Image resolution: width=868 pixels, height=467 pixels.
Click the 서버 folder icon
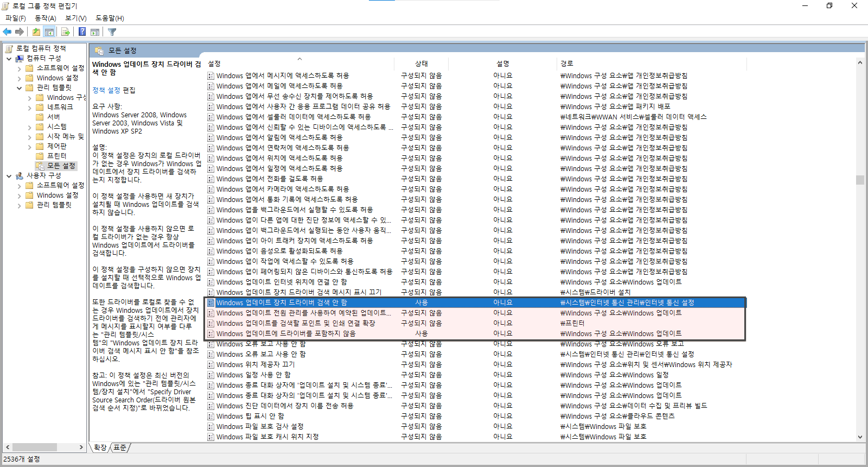(40, 117)
